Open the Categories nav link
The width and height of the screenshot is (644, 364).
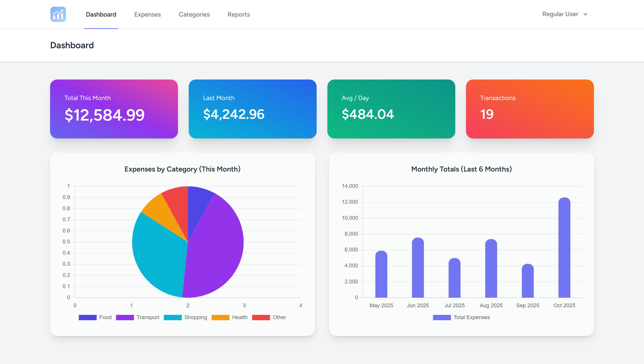tap(194, 15)
